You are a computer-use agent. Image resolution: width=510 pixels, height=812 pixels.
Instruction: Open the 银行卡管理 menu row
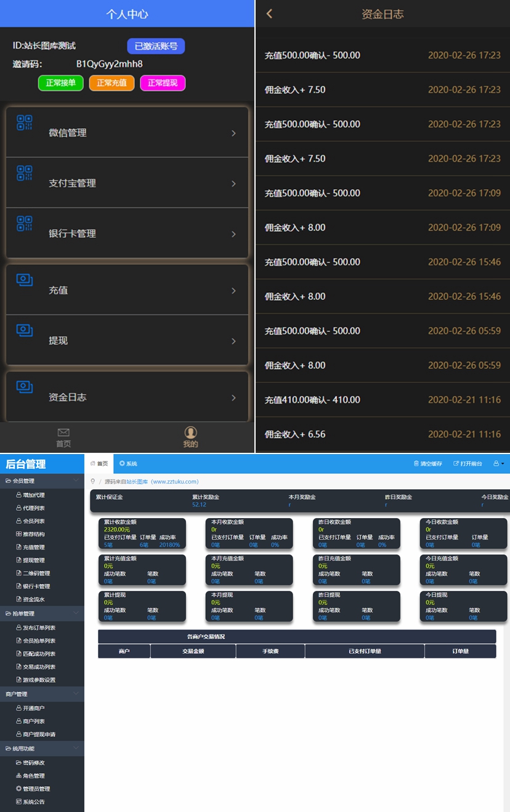coord(127,233)
